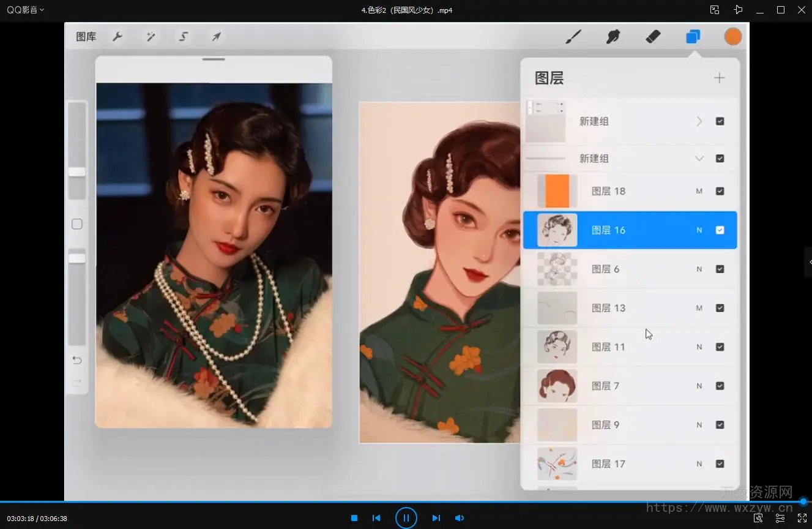Toggle visibility of 图层 6
Screen dimensions: 812x529
tap(720, 269)
